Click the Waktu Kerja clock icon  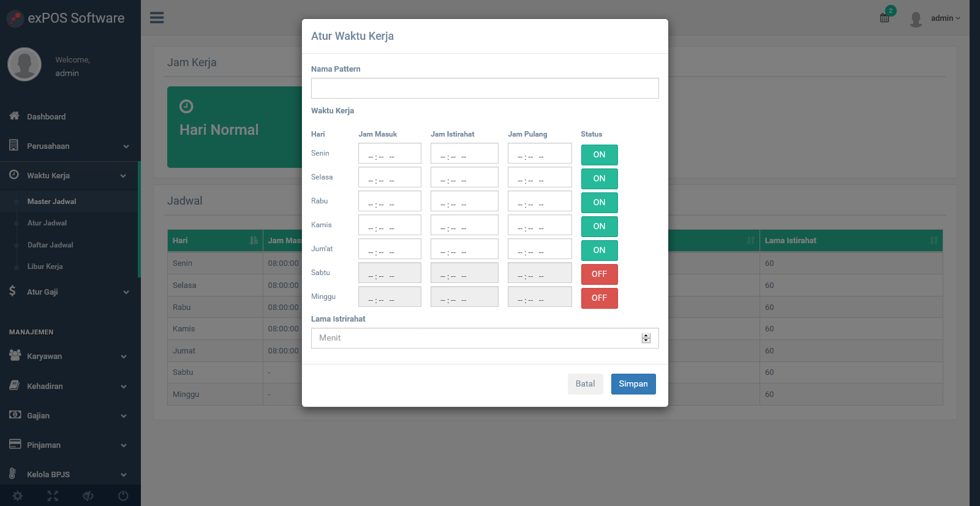13,175
